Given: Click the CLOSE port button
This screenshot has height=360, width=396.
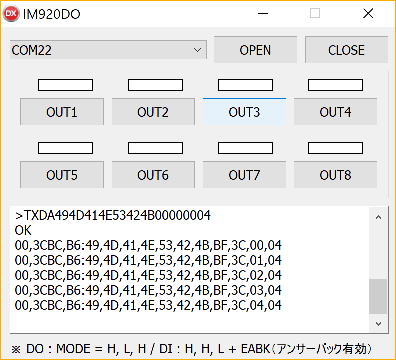Looking at the screenshot, I should (346, 50).
